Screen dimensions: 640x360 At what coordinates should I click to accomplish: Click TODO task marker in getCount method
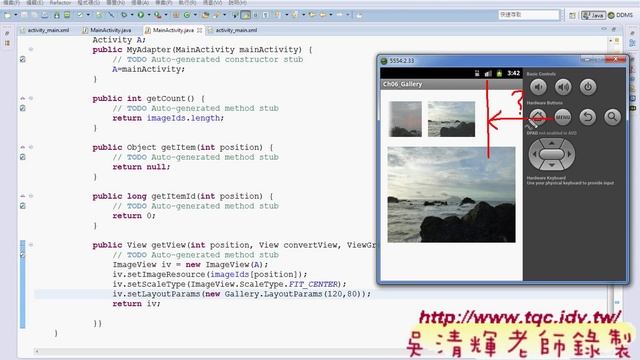pyautogui.click(x=23, y=108)
